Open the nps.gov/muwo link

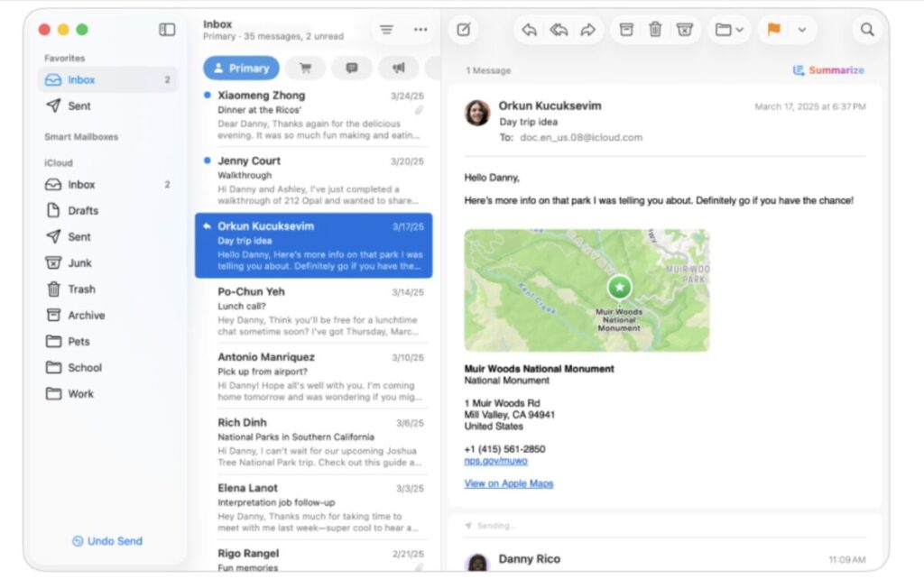(495, 461)
